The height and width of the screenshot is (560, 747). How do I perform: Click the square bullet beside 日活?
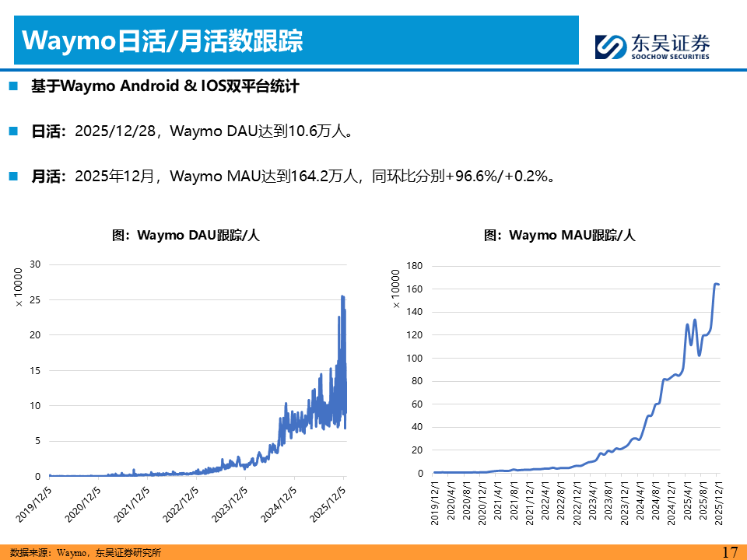[x=13, y=131]
